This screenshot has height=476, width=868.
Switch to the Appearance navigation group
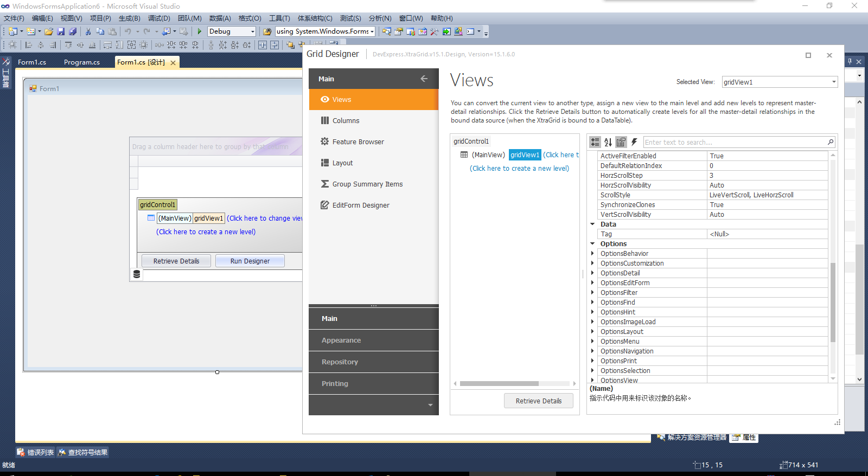374,340
